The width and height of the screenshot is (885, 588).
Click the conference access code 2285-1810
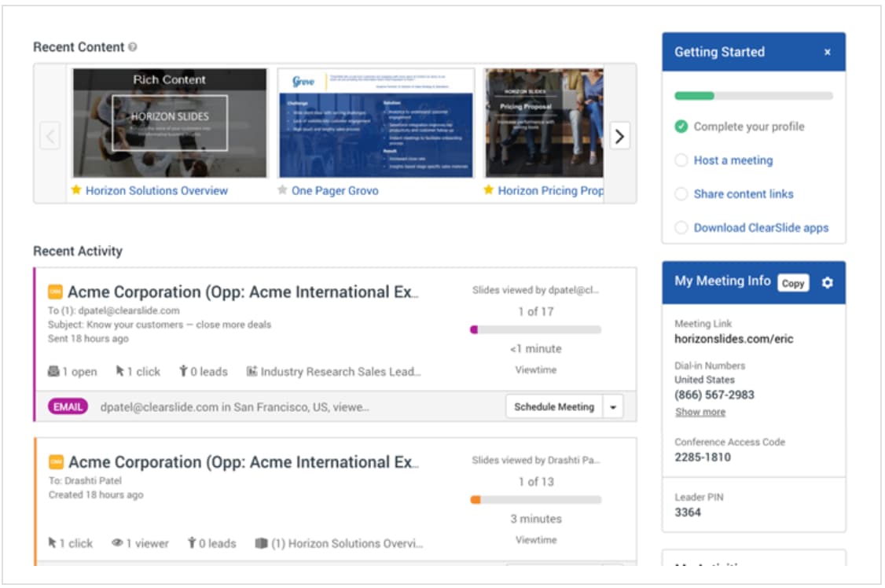point(703,457)
